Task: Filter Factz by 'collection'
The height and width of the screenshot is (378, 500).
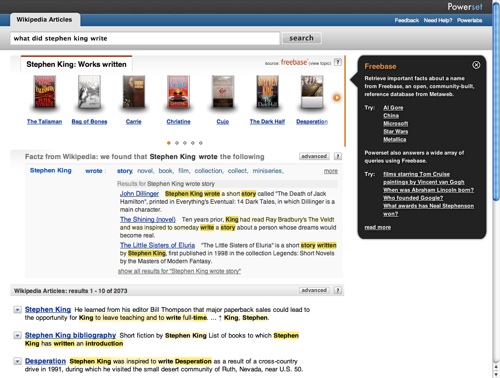Action: coord(209,171)
